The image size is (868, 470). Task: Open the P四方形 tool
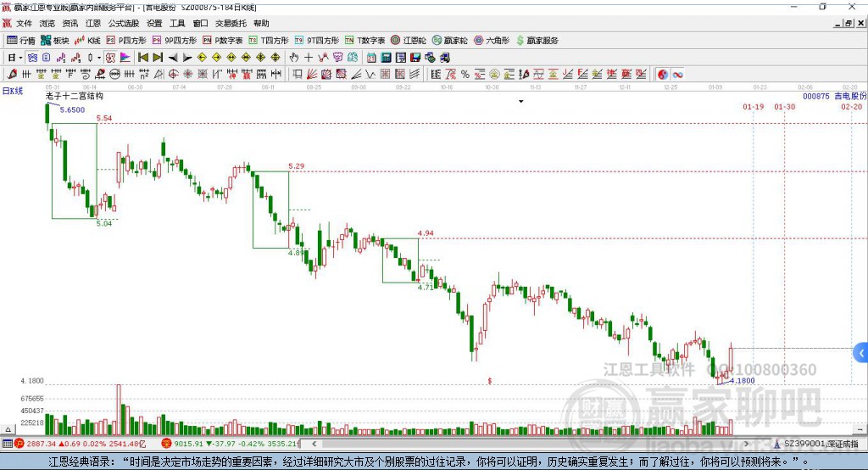[x=126, y=41]
